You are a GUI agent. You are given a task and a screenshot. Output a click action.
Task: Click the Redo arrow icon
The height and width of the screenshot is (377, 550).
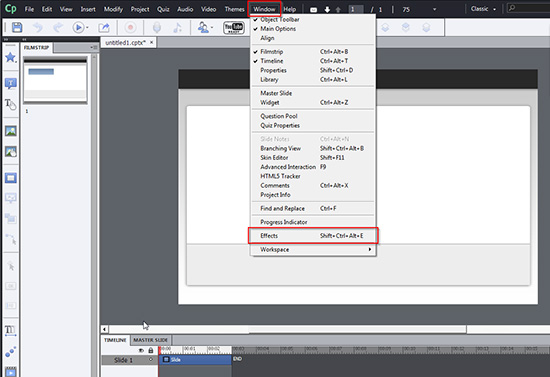pos(58,27)
